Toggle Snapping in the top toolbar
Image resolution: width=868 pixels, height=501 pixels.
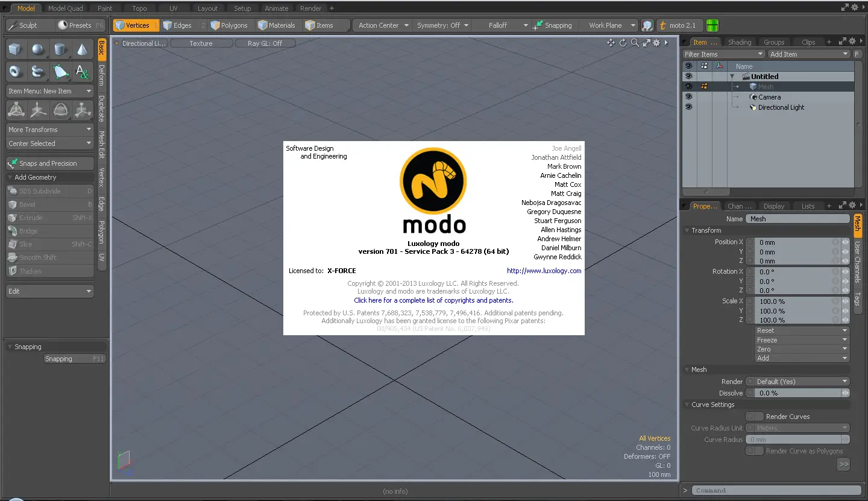point(553,25)
